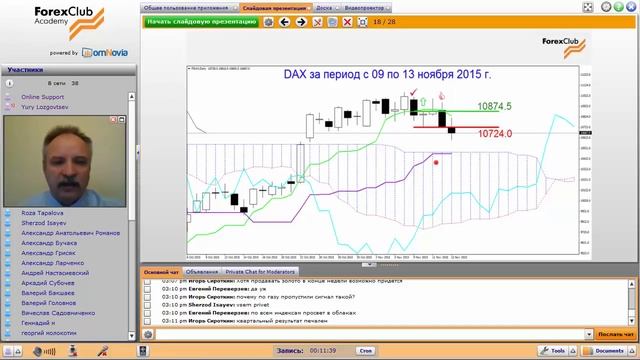640x360 pixels.
Task: Click the status icon at bottom left
Action: pos(8,351)
